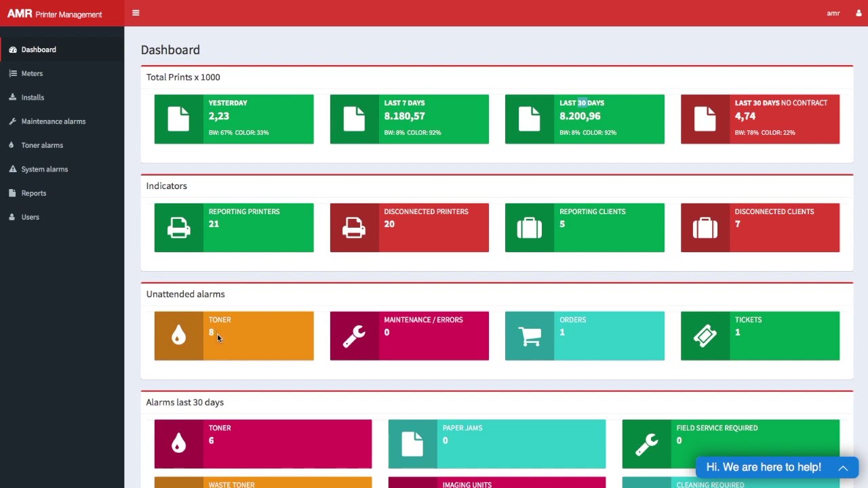Click the Paper Jams label

click(x=462, y=428)
